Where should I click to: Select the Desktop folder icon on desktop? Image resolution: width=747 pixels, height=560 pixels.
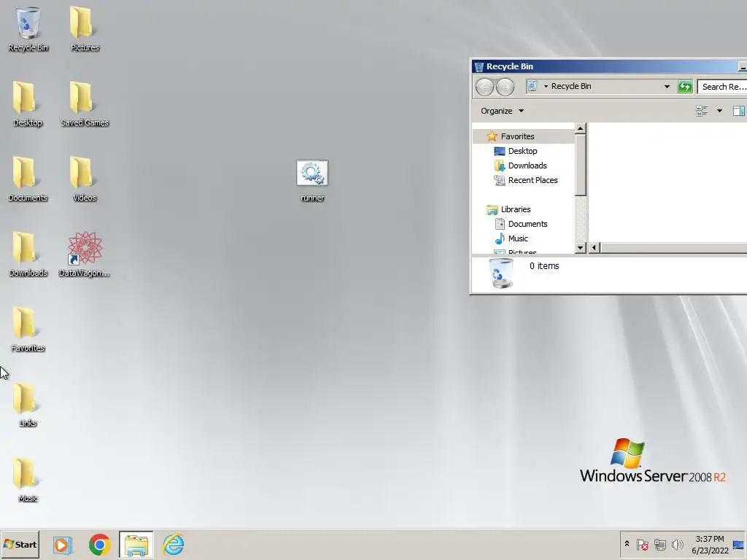tap(28, 104)
